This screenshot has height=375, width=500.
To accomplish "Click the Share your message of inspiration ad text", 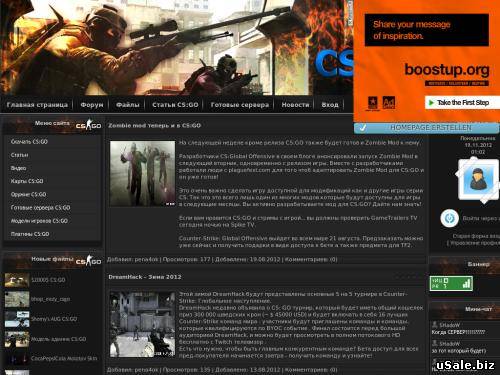I will tap(412, 30).
